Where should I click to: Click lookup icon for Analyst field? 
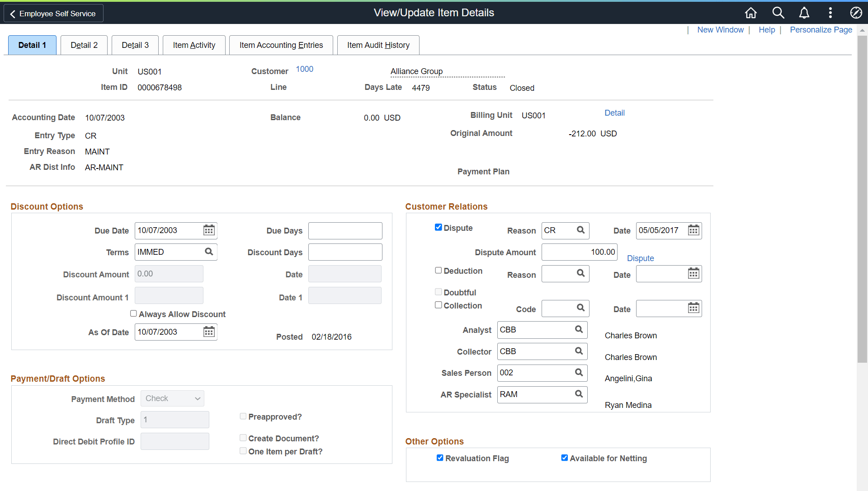579,329
